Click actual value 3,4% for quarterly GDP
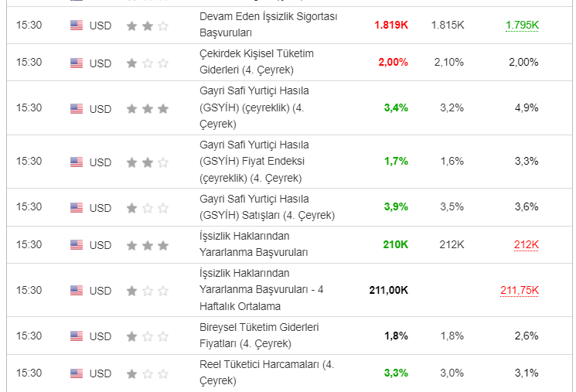Image resolution: width=576 pixels, height=392 pixels. (395, 108)
